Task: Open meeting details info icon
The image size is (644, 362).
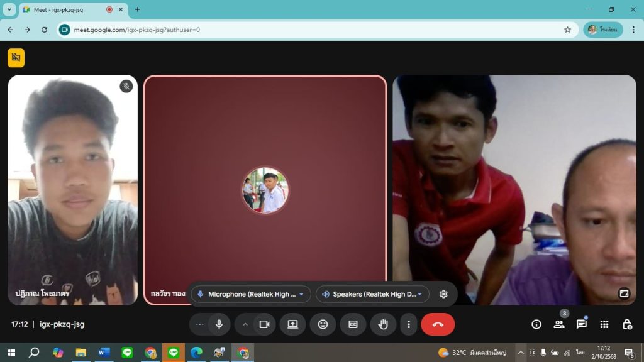Action: point(536,324)
